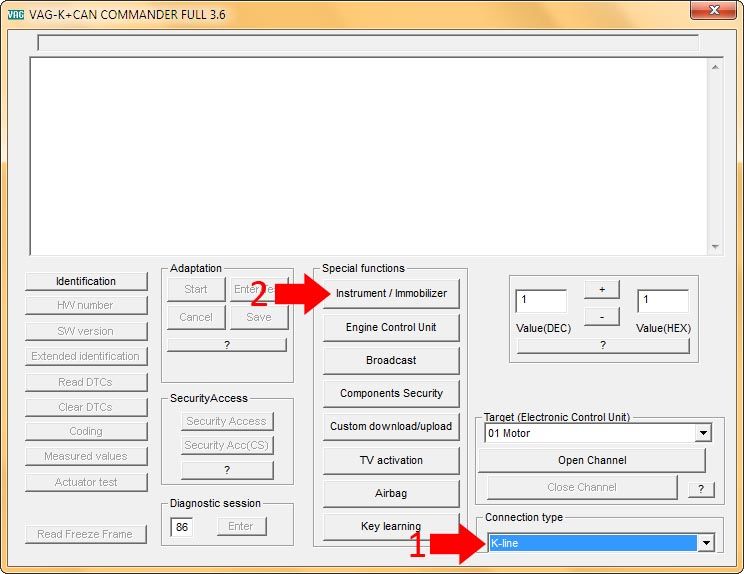Expand the Connection type K-line dropdown
The image size is (744, 574).
705,543
